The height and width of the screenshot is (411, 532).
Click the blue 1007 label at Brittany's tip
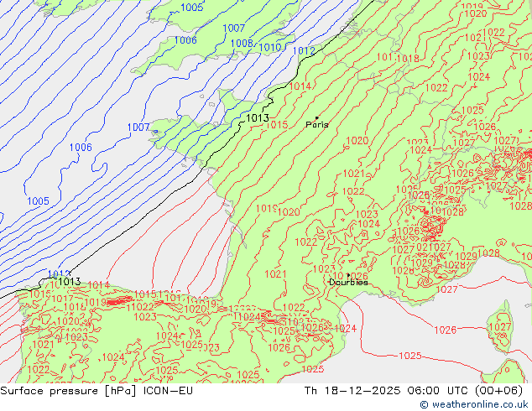click(138, 127)
